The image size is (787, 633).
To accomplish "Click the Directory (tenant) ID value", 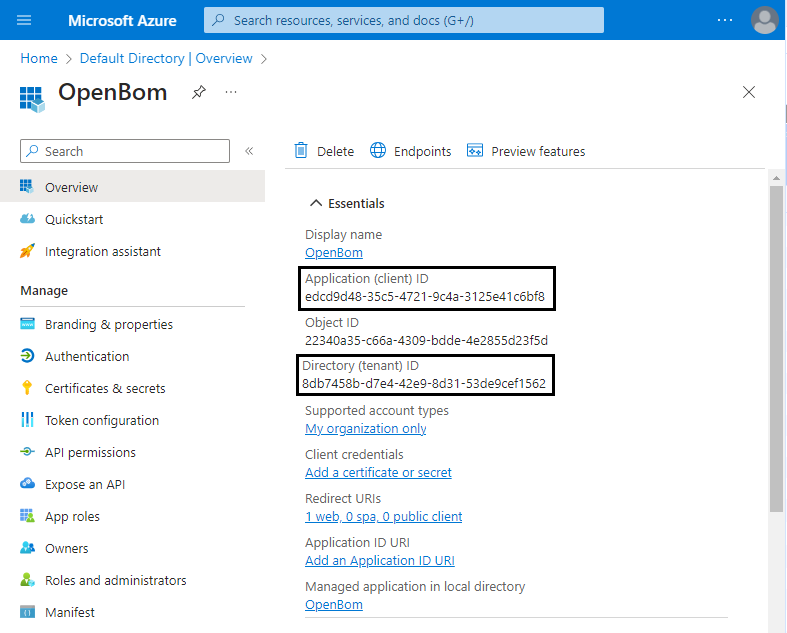I will [424, 384].
